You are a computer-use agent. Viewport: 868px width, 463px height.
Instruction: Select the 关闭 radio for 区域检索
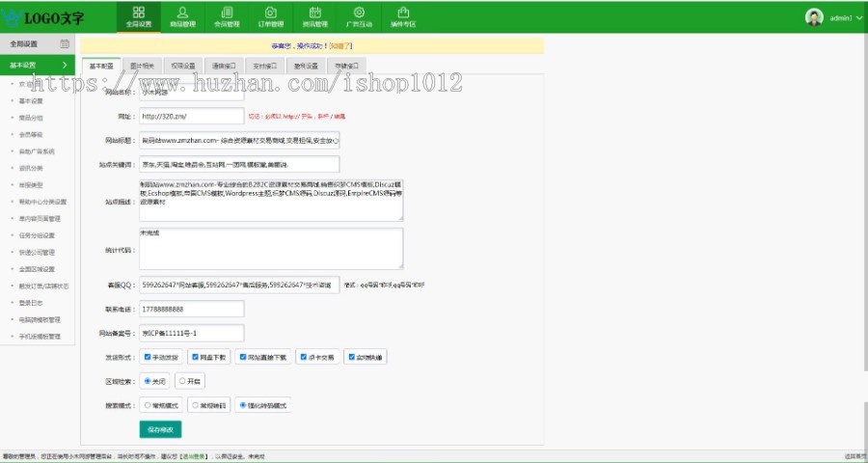pos(148,381)
